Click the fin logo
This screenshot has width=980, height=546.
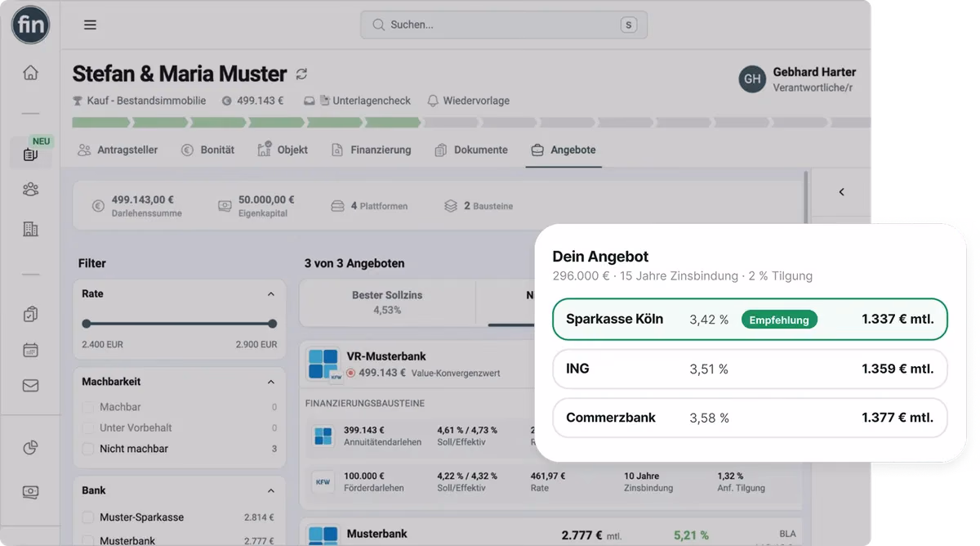tap(30, 25)
